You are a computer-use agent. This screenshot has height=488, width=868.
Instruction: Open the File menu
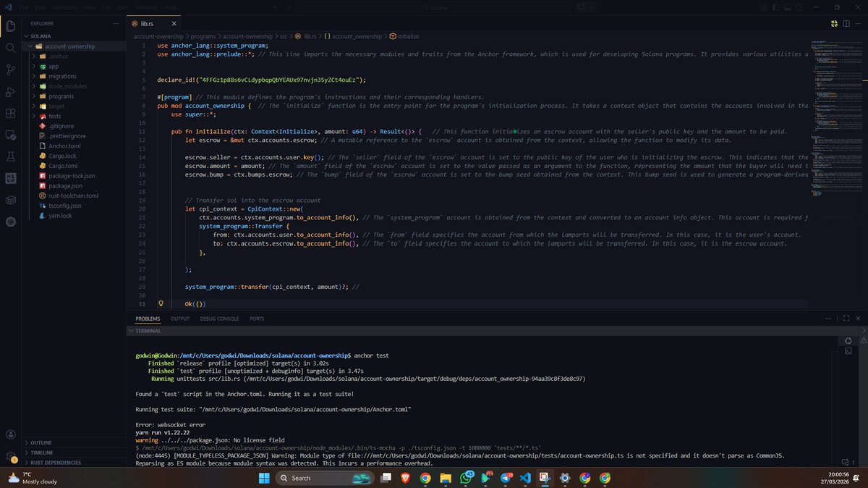(25, 7)
